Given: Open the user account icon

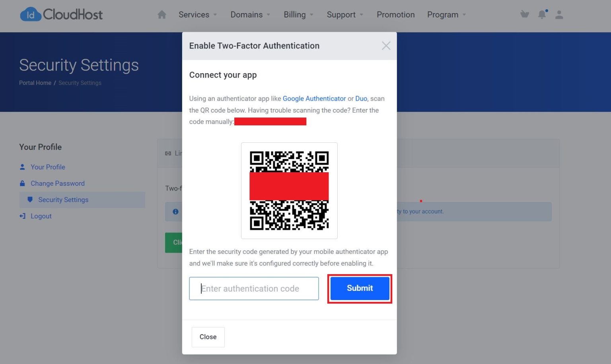Looking at the screenshot, I should coord(559,14).
